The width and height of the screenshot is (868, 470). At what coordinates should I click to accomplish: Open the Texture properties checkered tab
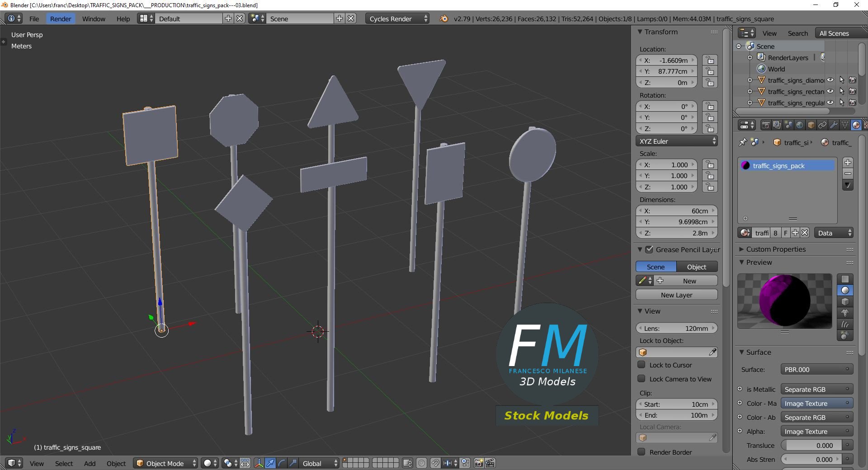click(866, 125)
